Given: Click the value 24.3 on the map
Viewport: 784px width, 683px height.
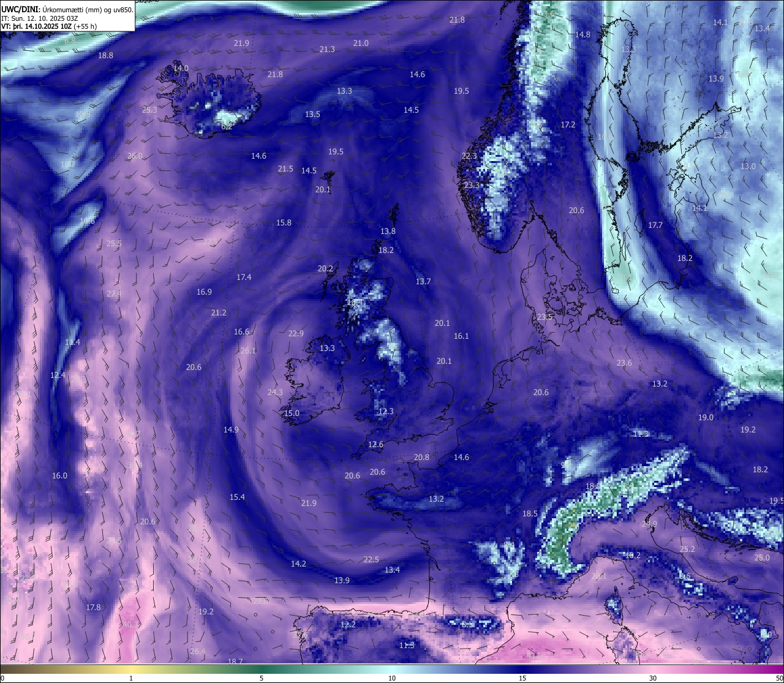Looking at the screenshot, I should click(x=275, y=392).
